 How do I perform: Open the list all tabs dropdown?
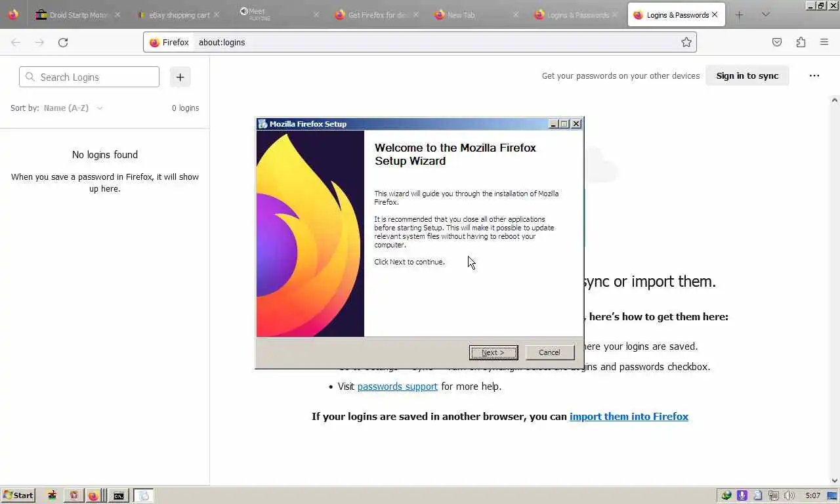[765, 14]
